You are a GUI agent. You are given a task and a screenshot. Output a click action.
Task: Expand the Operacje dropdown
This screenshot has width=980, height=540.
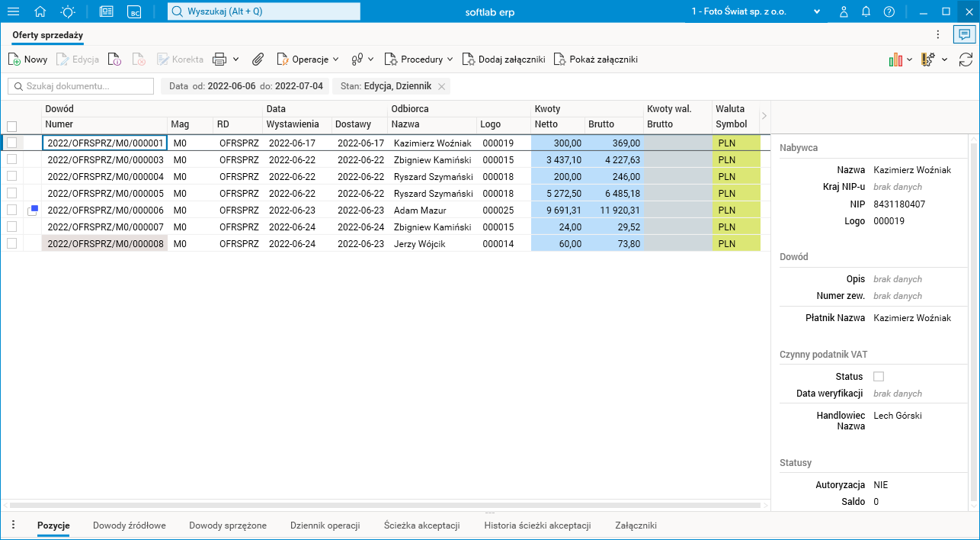tap(309, 59)
